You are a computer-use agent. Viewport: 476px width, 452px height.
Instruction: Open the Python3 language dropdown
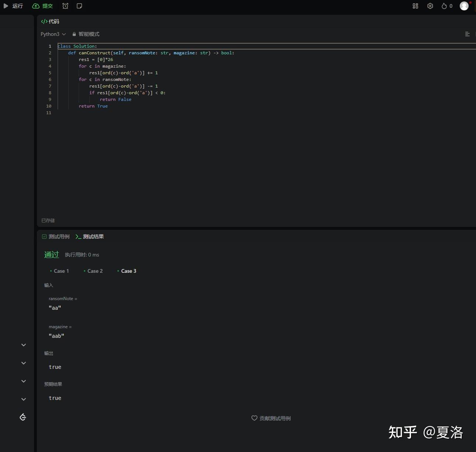(x=53, y=34)
